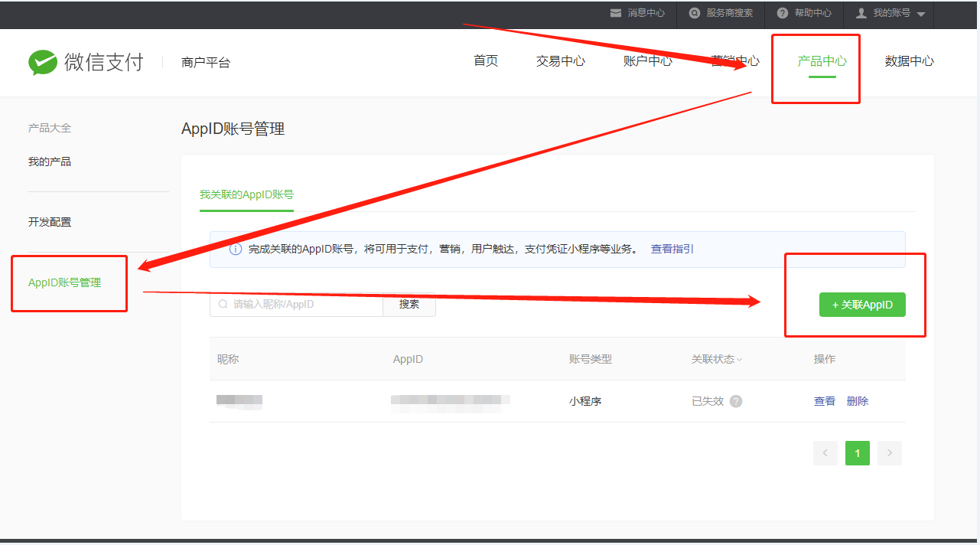The width and height of the screenshot is (980, 545).
Task: Click the info icon in notice banner
Action: pyautogui.click(x=236, y=250)
